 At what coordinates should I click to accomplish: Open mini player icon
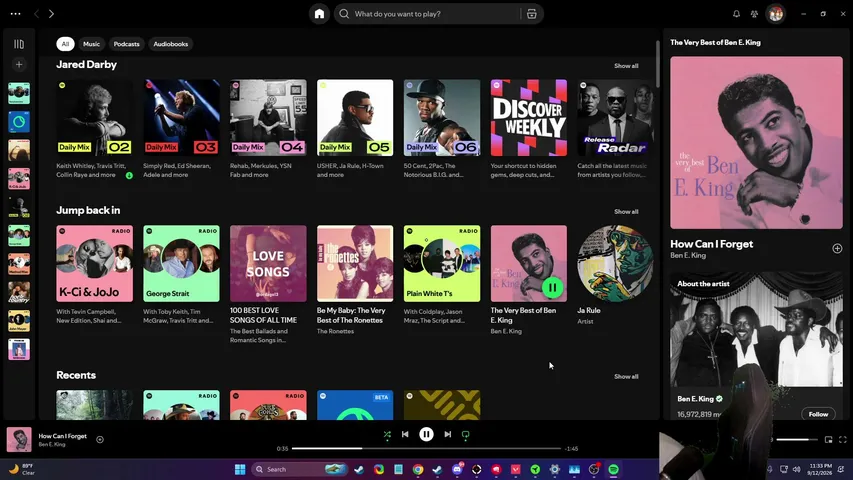(829, 439)
